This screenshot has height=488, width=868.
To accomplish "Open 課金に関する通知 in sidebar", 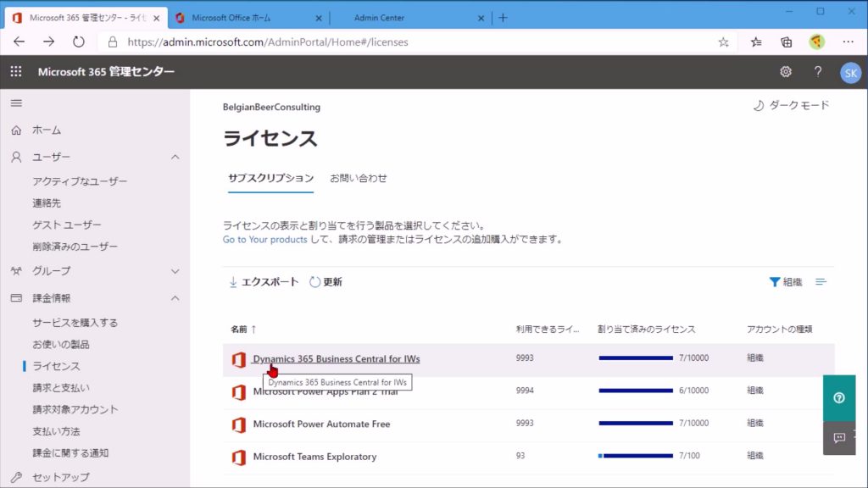I will pyautogui.click(x=70, y=453).
